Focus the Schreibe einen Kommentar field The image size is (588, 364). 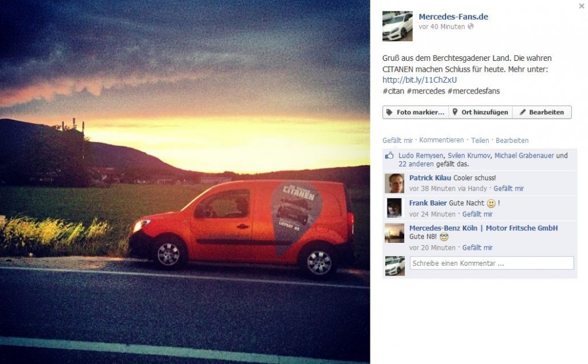(492, 263)
